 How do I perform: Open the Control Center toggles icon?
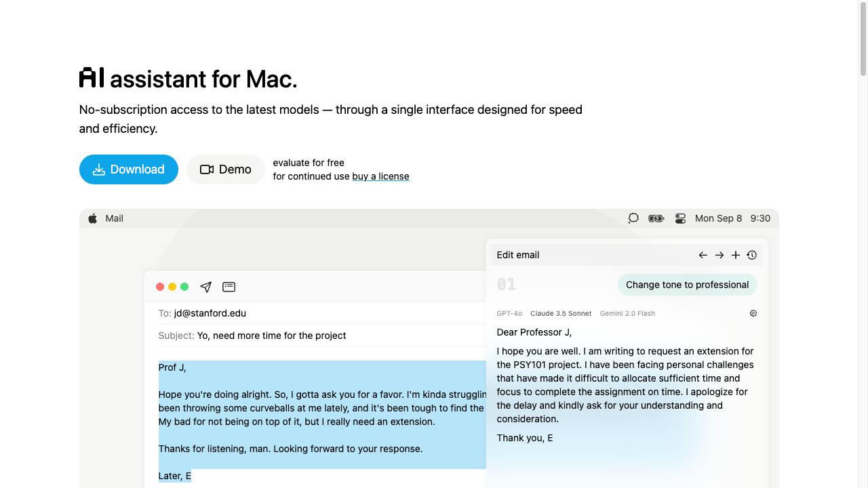point(680,218)
